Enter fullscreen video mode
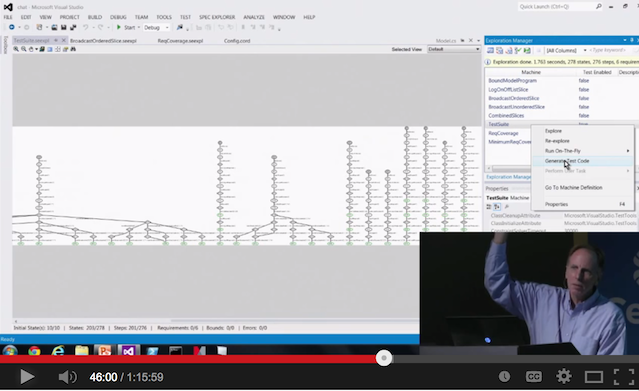 (624, 376)
